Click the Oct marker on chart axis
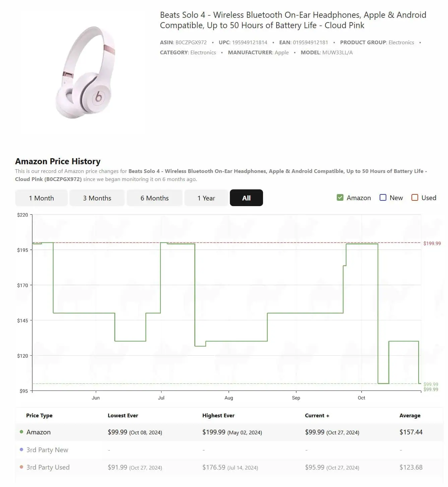The height and width of the screenshot is (487, 448). click(361, 398)
